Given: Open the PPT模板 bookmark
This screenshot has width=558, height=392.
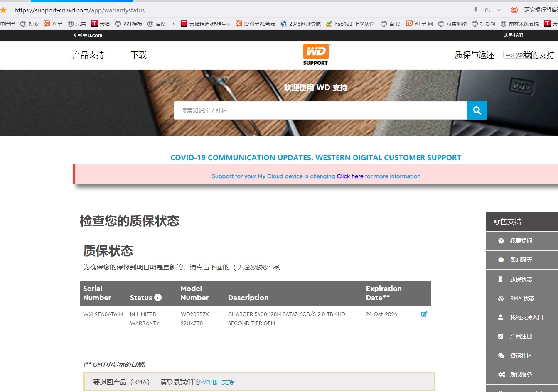Looking at the screenshot, I should click(x=128, y=24).
